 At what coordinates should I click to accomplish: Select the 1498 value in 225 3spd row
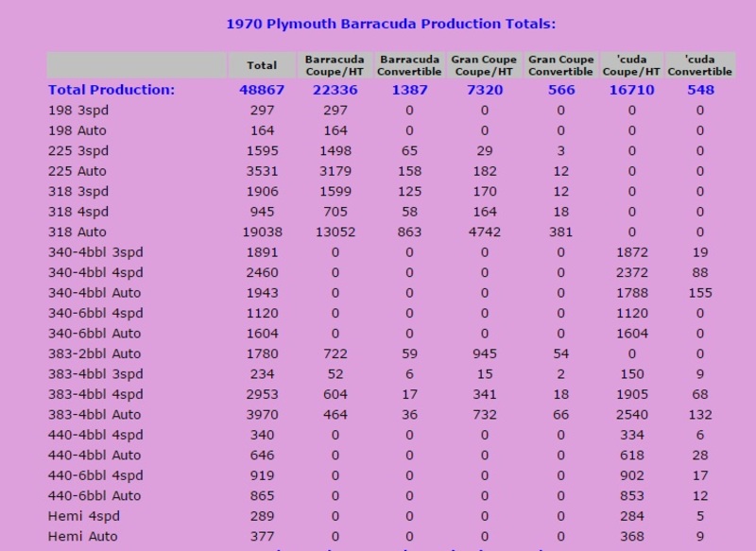coord(335,151)
